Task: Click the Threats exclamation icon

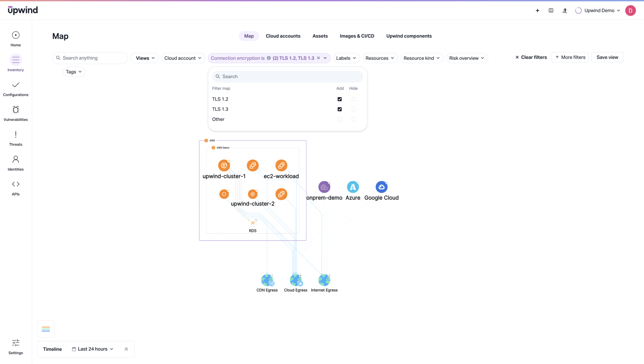Action: coord(16,134)
